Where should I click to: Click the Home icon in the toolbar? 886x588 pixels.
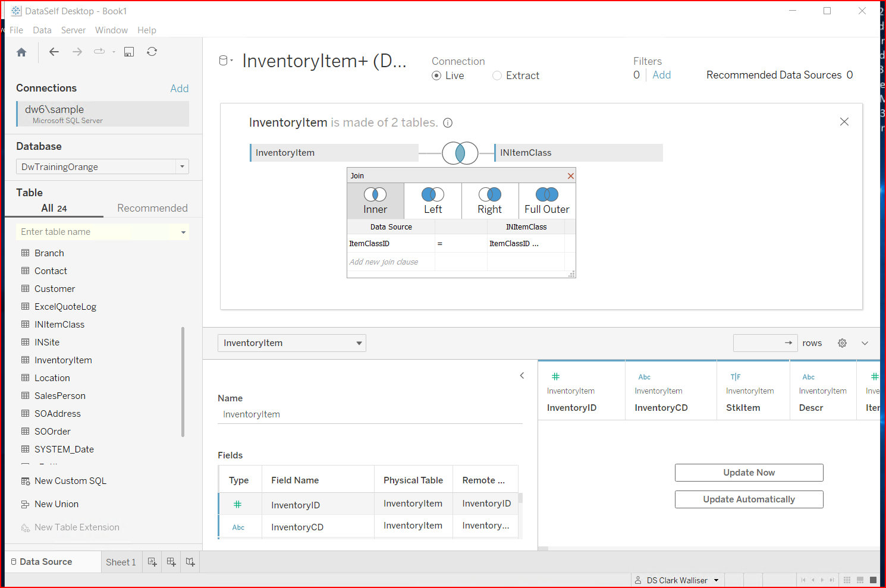[x=21, y=52]
